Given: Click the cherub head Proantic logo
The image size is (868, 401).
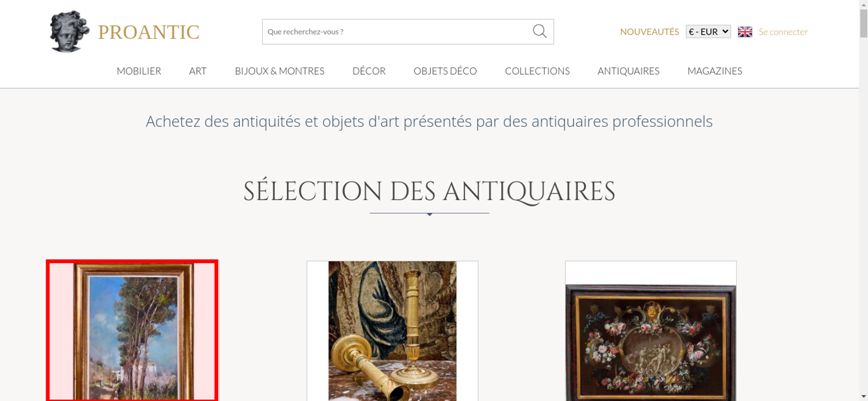Looking at the screenshot, I should (x=69, y=31).
